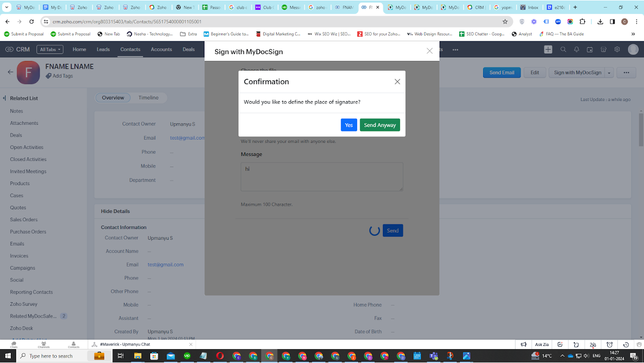The width and height of the screenshot is (644, 363).
Task: Open the Leads module tab
Action: tap(103, 49)
